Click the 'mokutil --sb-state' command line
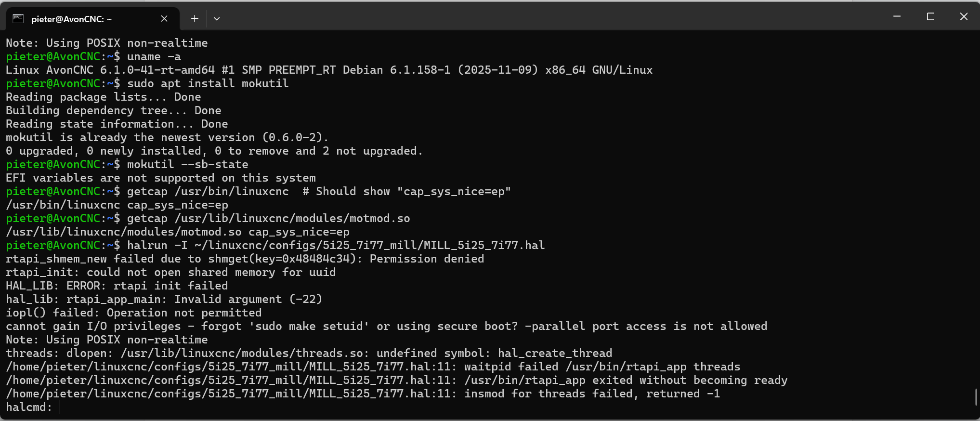 pos(187,165)
